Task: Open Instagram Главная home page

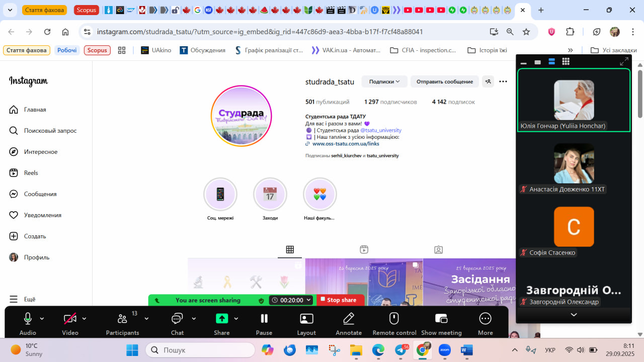Action: [x=28, y=110]
